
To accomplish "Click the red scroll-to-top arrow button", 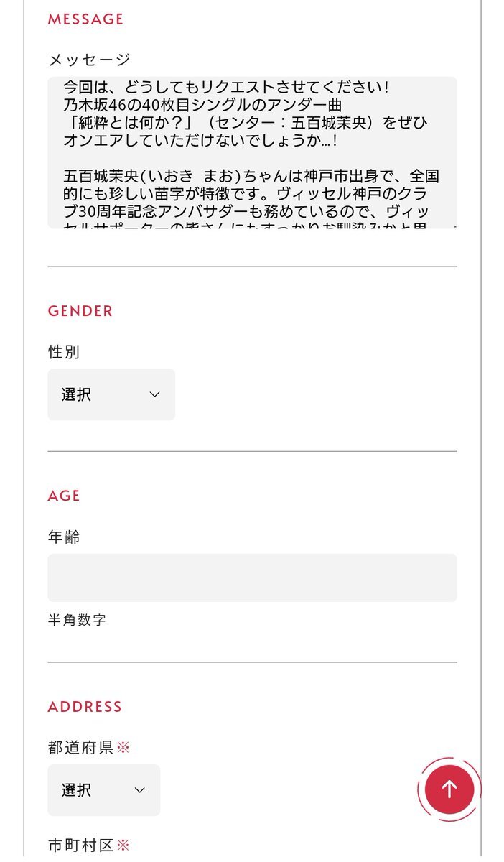I will pos(449,789).
